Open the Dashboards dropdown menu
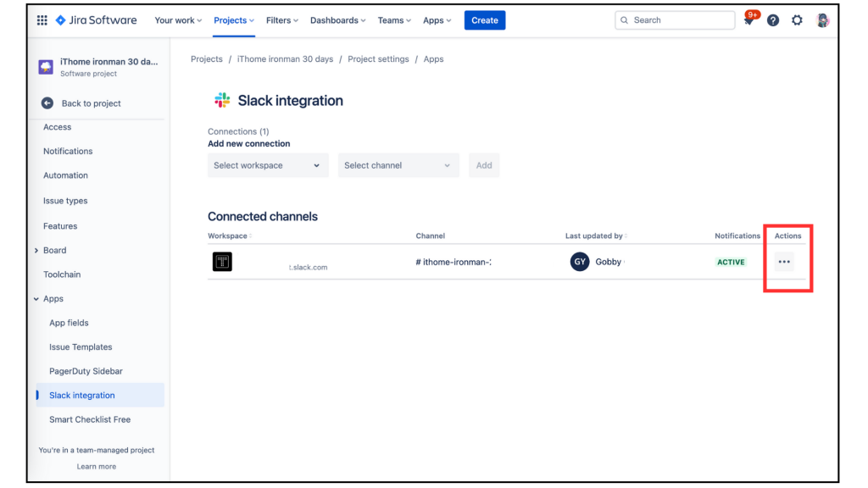Screen dimensions: 868x488 click(337, 20)
